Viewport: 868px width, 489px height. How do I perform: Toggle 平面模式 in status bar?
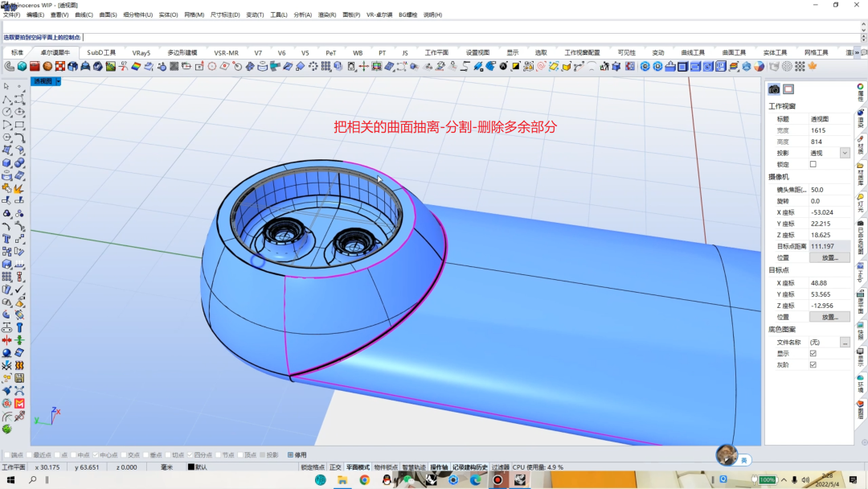click(358, 467)
